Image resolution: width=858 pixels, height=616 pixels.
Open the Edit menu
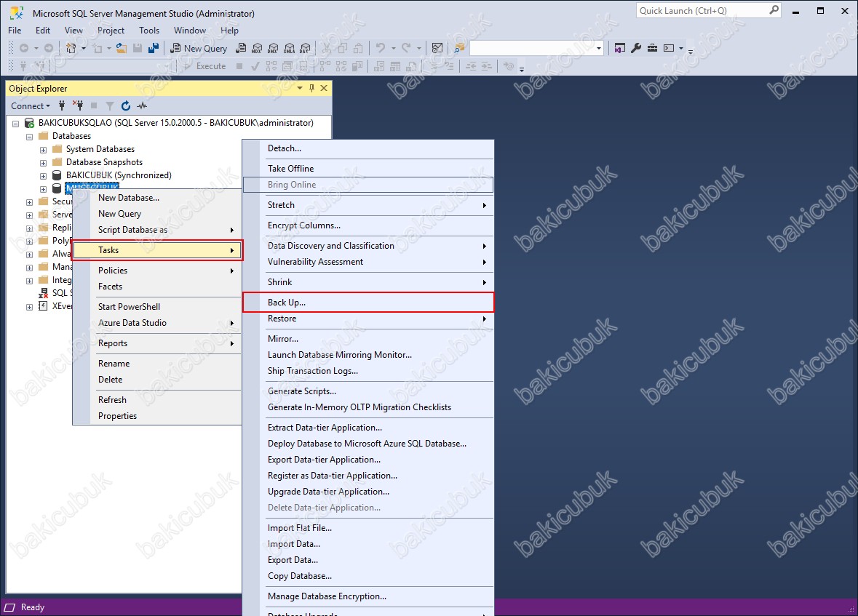43,30
